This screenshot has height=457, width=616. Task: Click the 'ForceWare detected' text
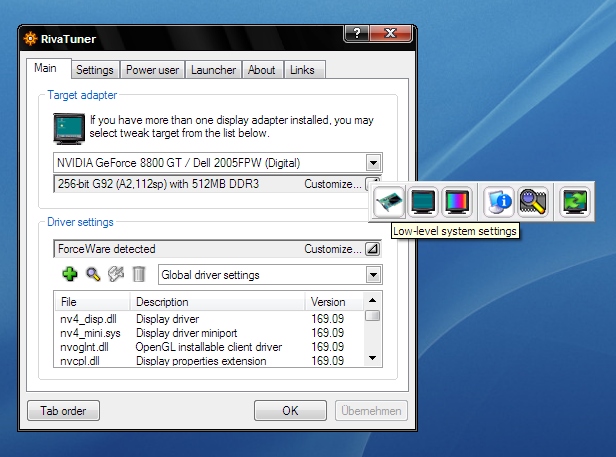pyautogui.click(x=106, y=249)
